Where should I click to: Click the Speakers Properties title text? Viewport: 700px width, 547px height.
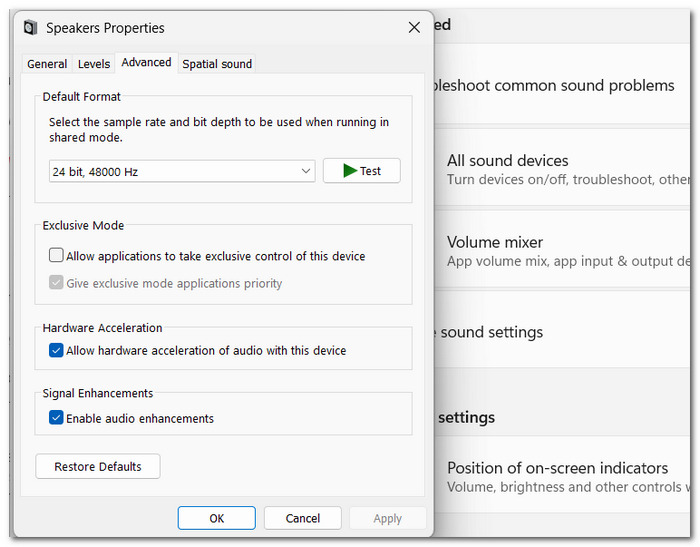click(105, 28)
